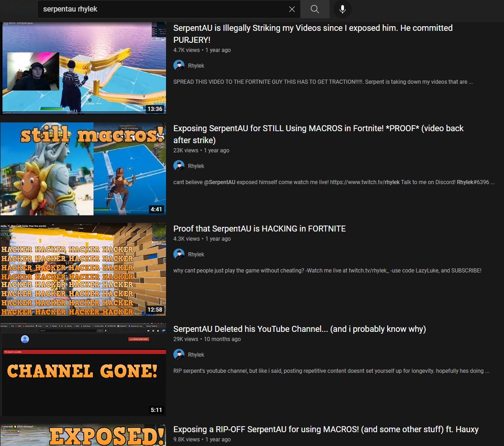Click Rhylek channel name under HACKING video
This screenshot has width=504, height=446.
pos(196,255)
